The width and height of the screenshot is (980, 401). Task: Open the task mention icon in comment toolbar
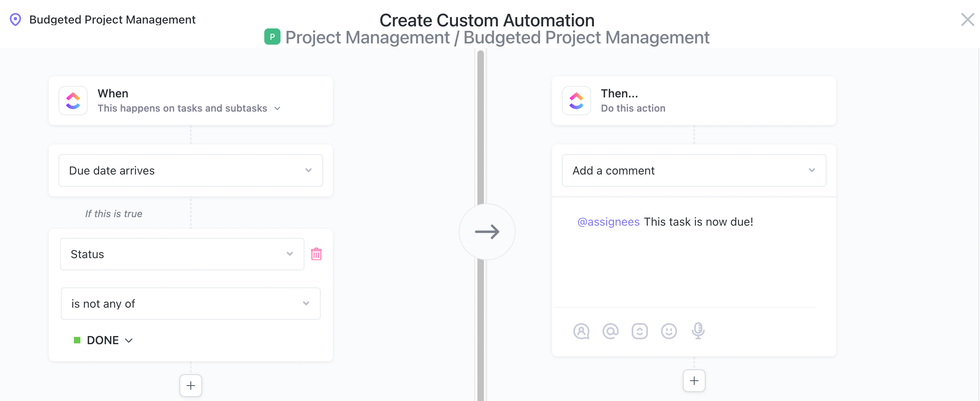[x=640, y=331]
